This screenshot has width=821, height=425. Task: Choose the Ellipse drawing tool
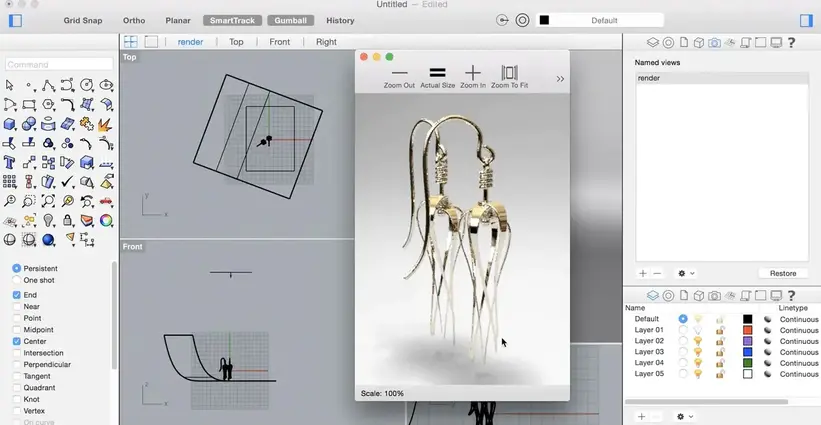coord(106,85)
